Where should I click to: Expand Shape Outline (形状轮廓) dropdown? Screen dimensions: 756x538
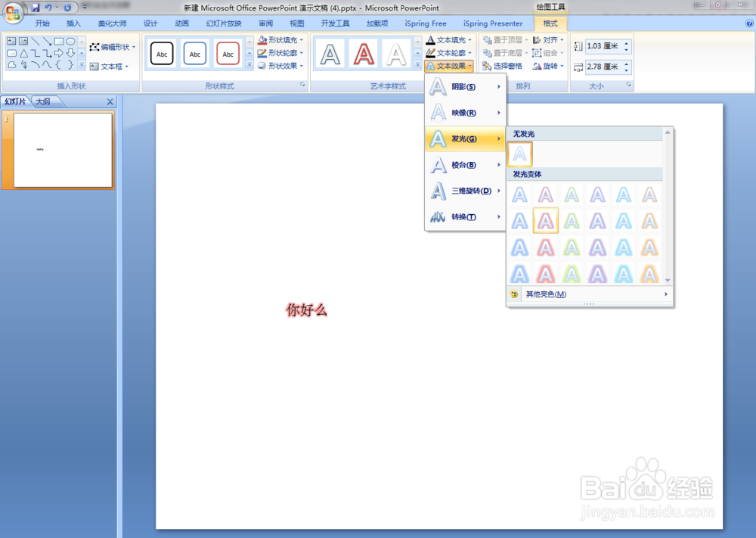(280, 53)
